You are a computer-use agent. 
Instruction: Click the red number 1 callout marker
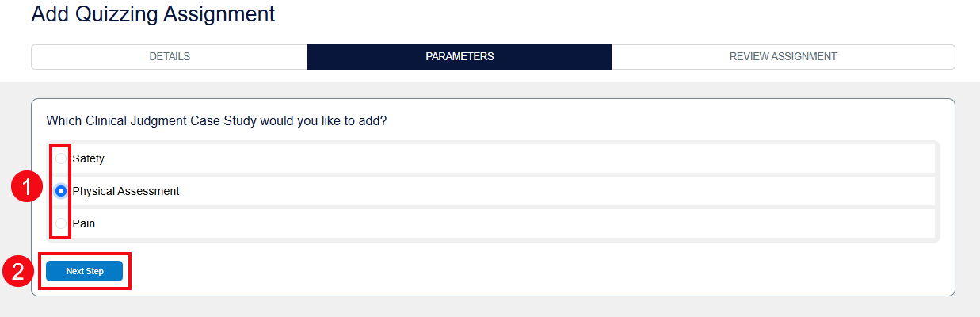point(27,189)
